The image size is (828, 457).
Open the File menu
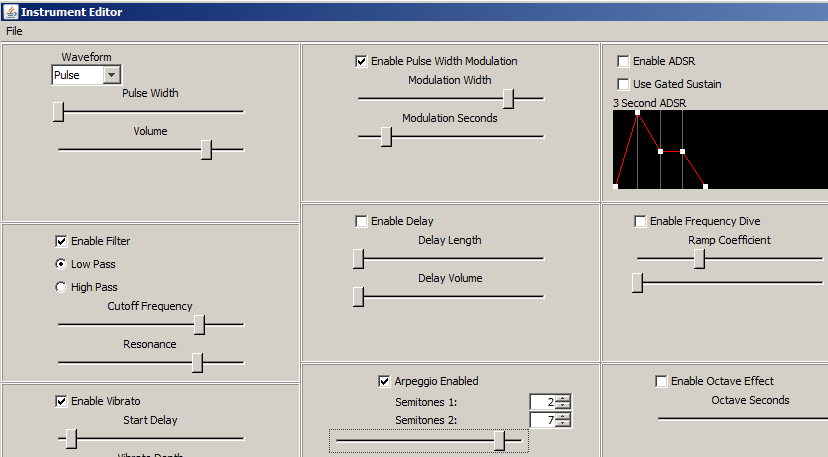(14, 31)
